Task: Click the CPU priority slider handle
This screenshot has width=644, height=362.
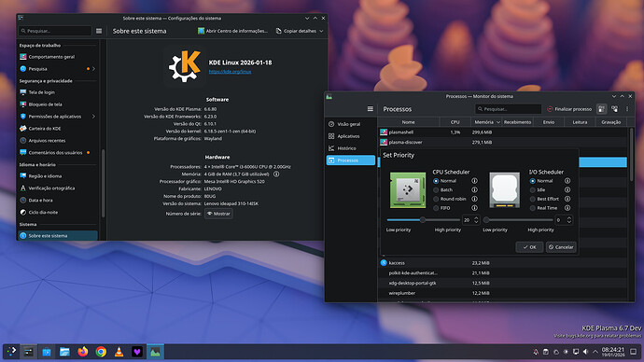Action: click(x=422, y=220)
